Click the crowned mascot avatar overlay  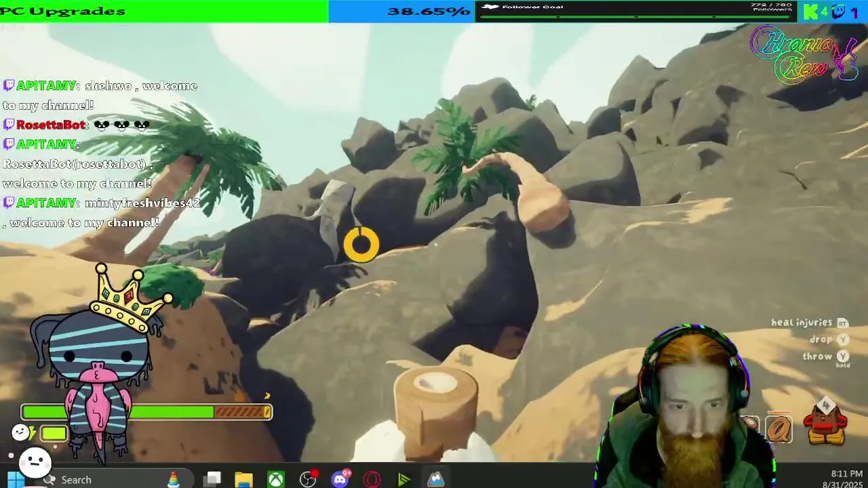click(98, 363)
